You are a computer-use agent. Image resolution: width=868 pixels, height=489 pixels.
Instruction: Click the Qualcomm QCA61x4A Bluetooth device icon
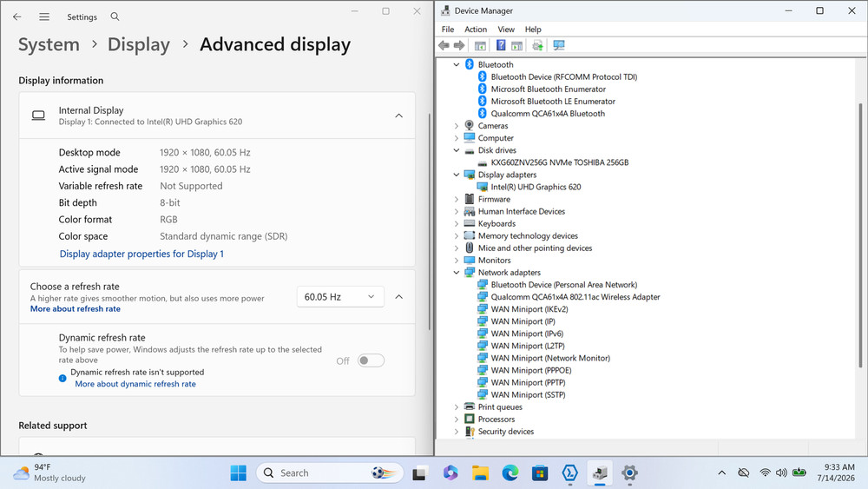[x=482, y=114]
